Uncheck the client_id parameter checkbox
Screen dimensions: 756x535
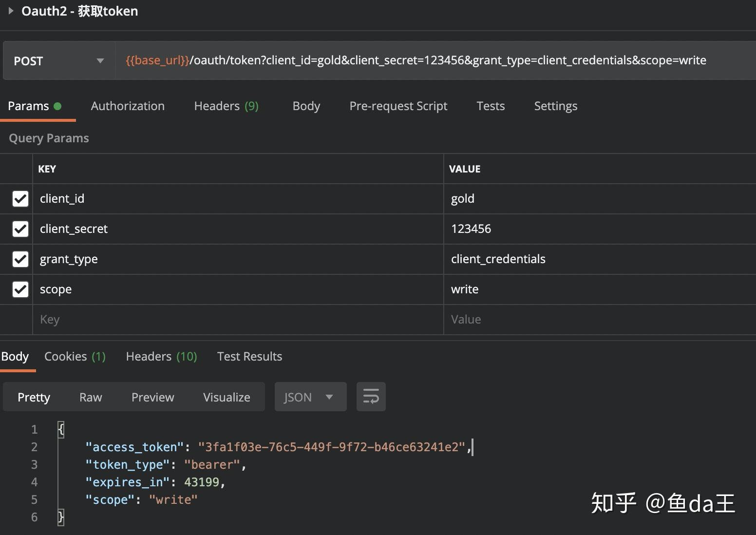[20, 199]
